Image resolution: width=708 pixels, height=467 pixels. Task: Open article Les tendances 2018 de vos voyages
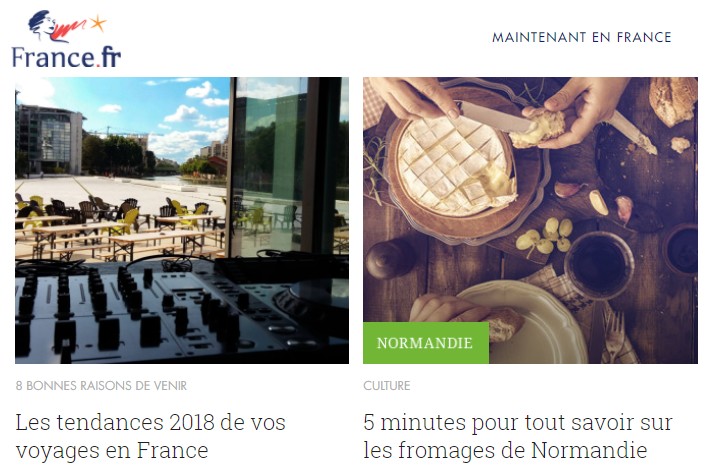click(x=150, y=436)
